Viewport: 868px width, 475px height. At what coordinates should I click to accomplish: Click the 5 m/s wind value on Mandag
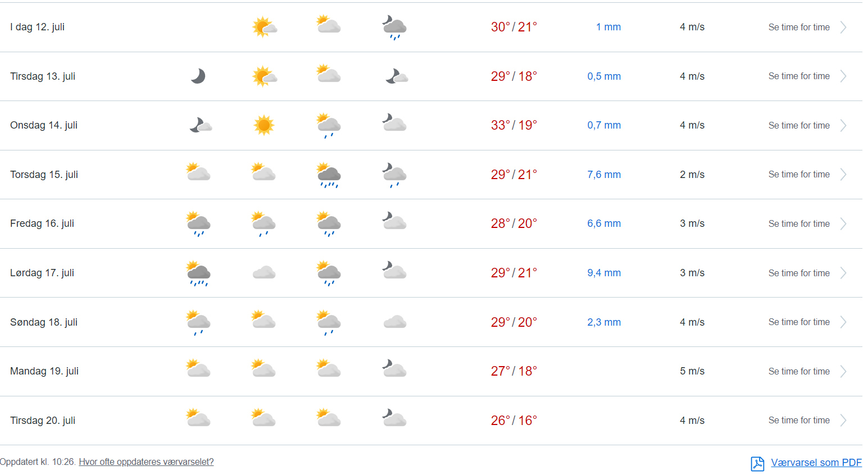692,371
